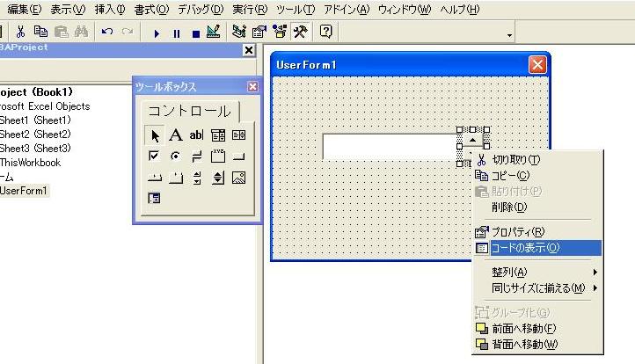Close the ツールボックス toolbox window
The image size is (635, 364).
(x=253, y=86)
